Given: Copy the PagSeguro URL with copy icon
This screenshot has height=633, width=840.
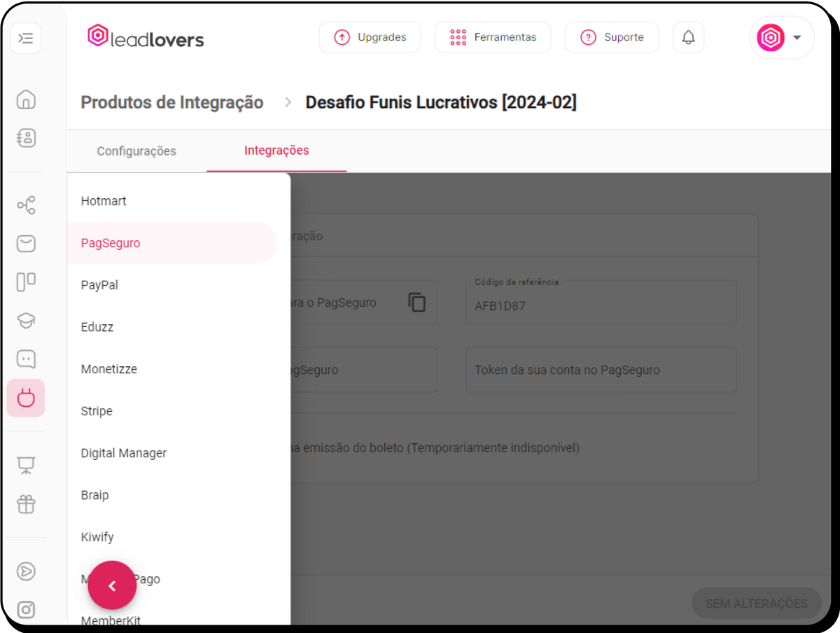Looking at the screenshot, I should (416, 302).
